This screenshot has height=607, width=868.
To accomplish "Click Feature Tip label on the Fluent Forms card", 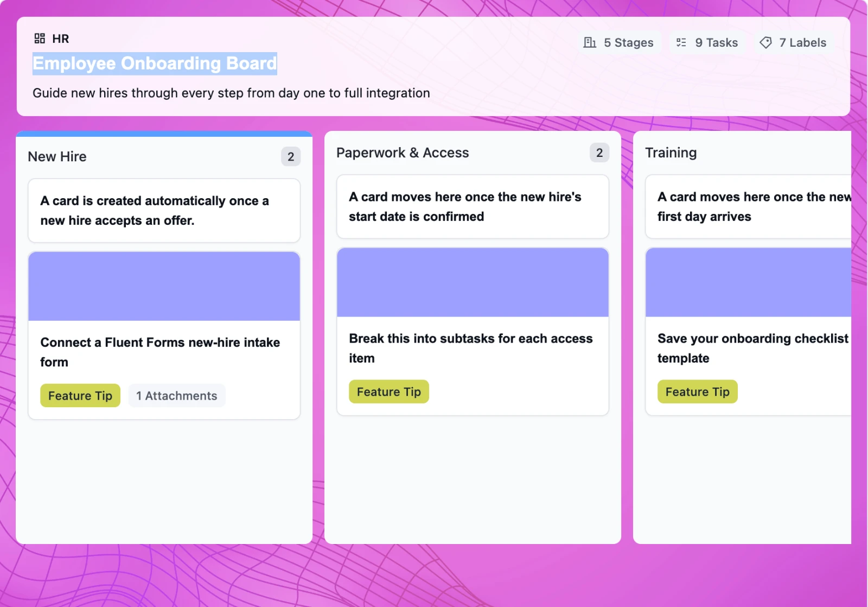I will tap(80, 396).
